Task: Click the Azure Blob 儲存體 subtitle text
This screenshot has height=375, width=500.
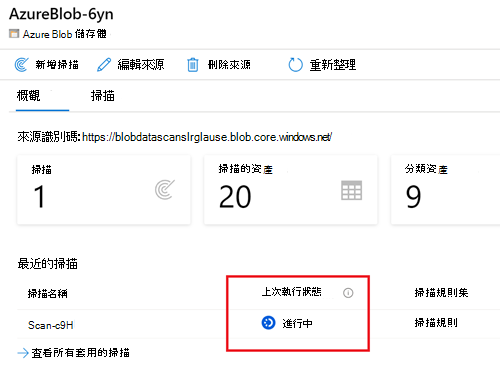Action: pyautogui.click(x=65, y=34)
